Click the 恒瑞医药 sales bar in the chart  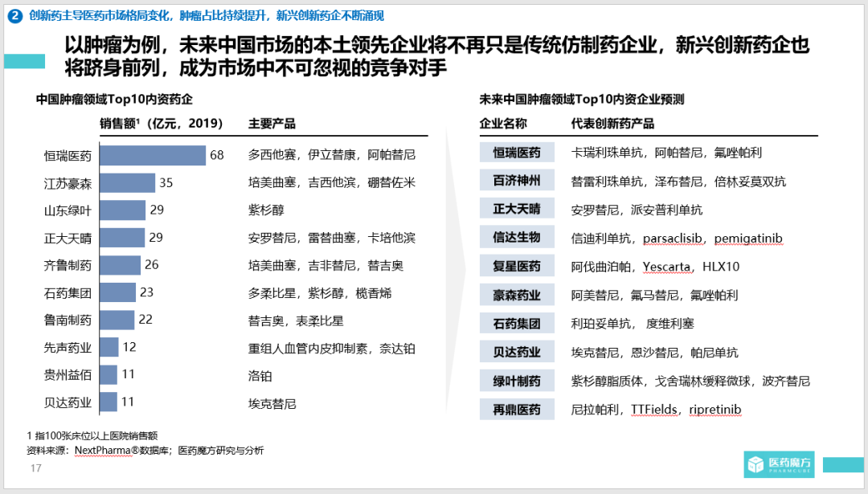tap(153, 156)
